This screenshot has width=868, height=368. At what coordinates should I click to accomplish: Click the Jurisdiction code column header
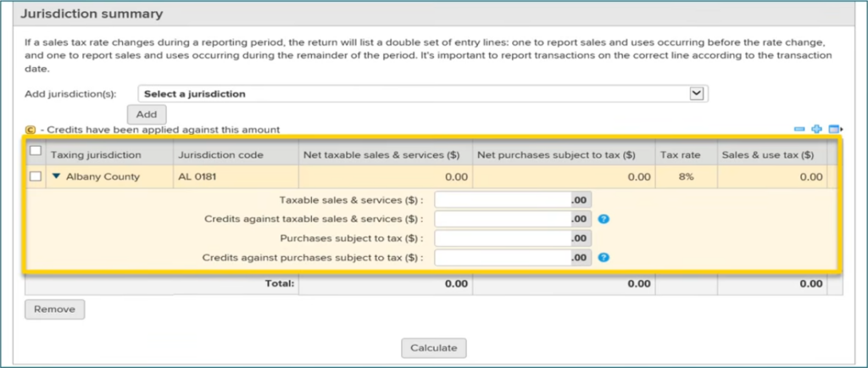pyautogui.click(x=221, y=155)
